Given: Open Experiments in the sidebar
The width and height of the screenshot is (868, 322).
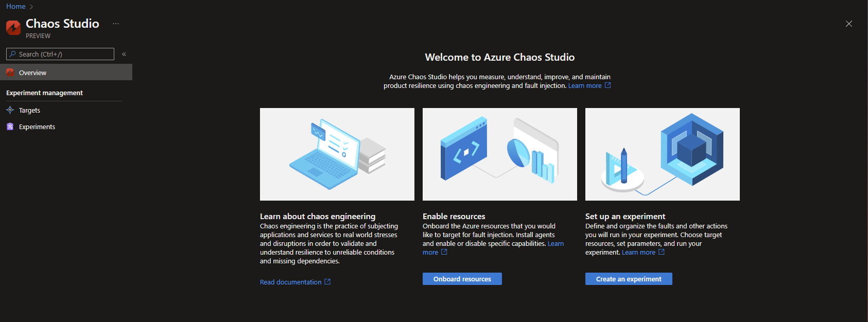Looking at the screenshot, I should pyautogui.click(x=37, y=127).
